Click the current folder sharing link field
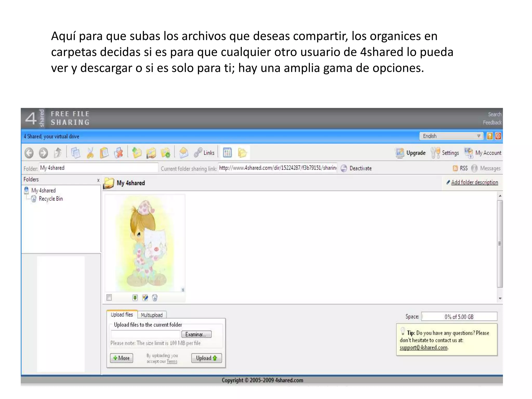Screen dimensions: 532x399 pos(278,168)
